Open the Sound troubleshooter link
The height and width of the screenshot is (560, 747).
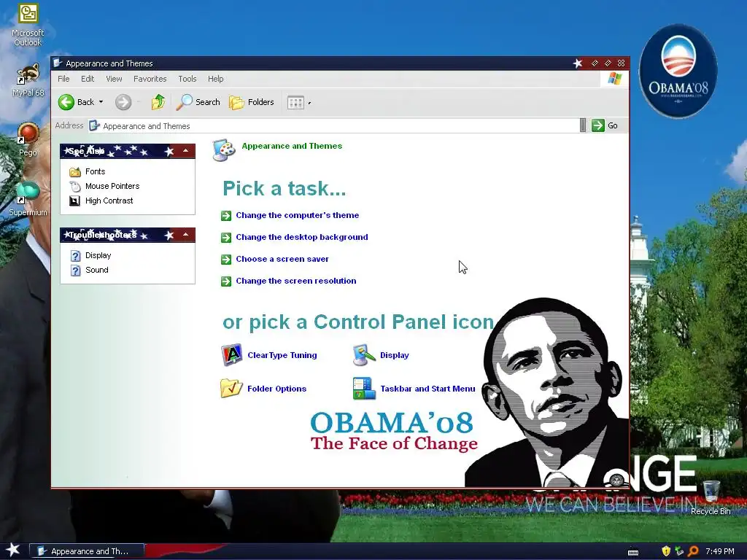97,270
